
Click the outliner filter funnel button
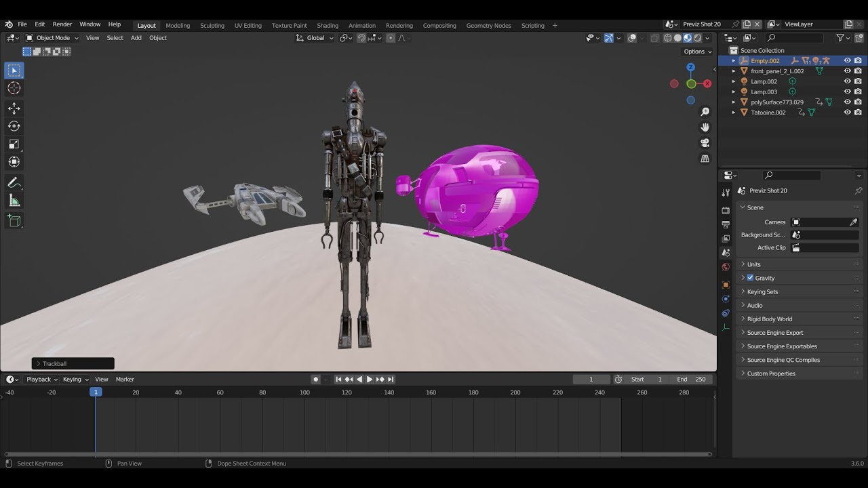pyautogui.click(x=840, y=38)
